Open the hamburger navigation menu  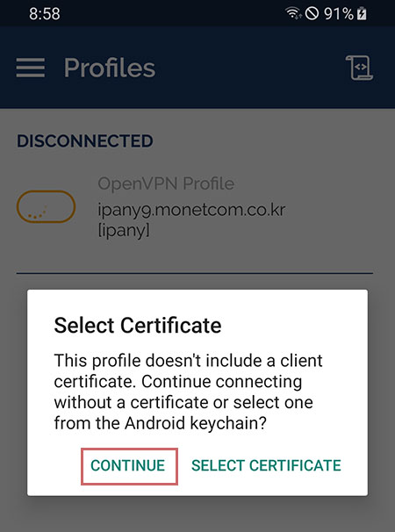(x=30, y=68)
